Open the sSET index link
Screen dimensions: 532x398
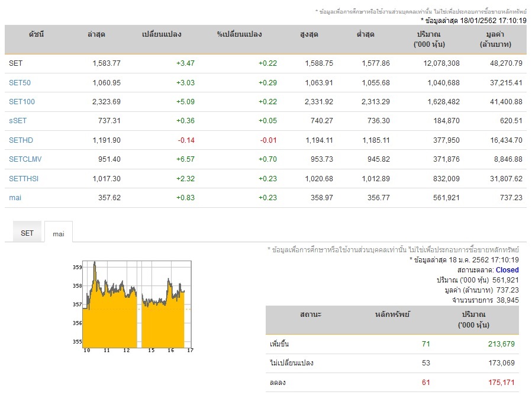coord(18,121)
